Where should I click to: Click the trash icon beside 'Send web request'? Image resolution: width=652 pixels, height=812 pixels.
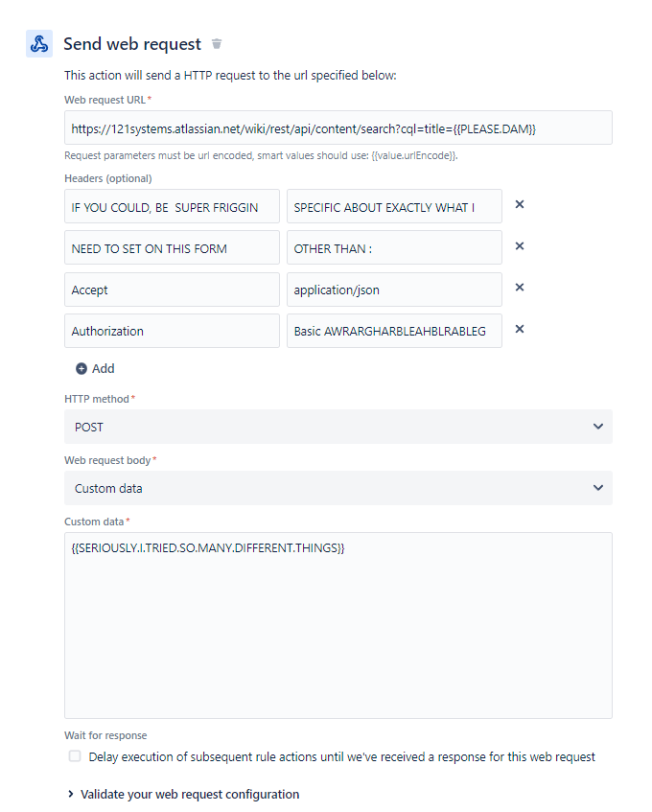[216, 43]
